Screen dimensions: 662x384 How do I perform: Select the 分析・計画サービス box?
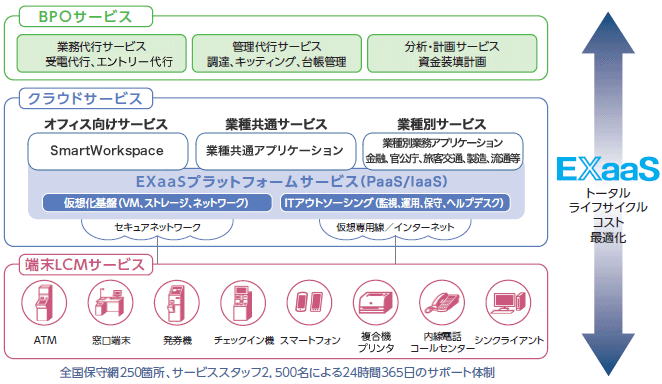point(452,54)
